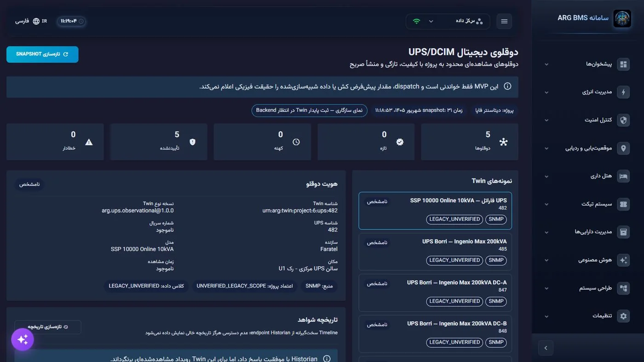Click the AI sparkle sidebar icon
Image resolution: width=644 pixels, height=362 pixels.
pos(623,260)
